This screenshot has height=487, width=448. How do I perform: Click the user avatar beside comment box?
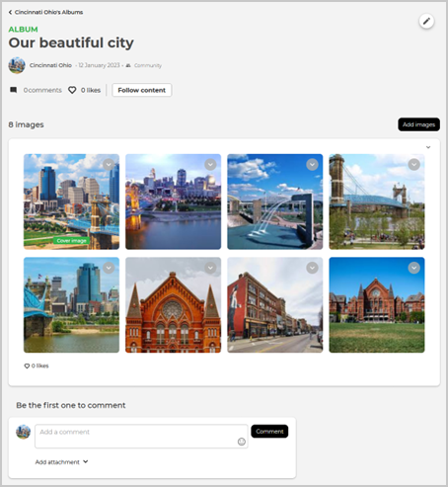pyautogui.click(x=23, y=432)
